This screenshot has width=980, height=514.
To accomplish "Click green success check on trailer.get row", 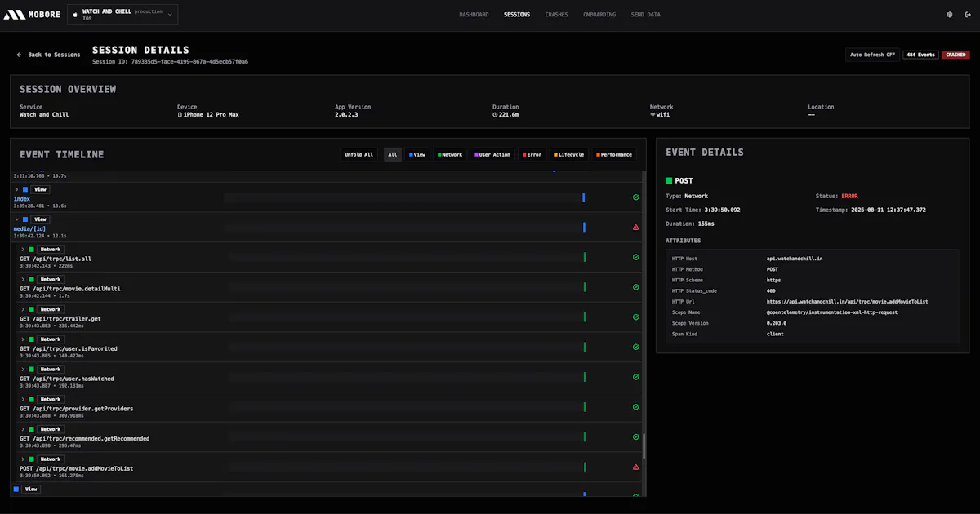I will [x=635, y=317].
